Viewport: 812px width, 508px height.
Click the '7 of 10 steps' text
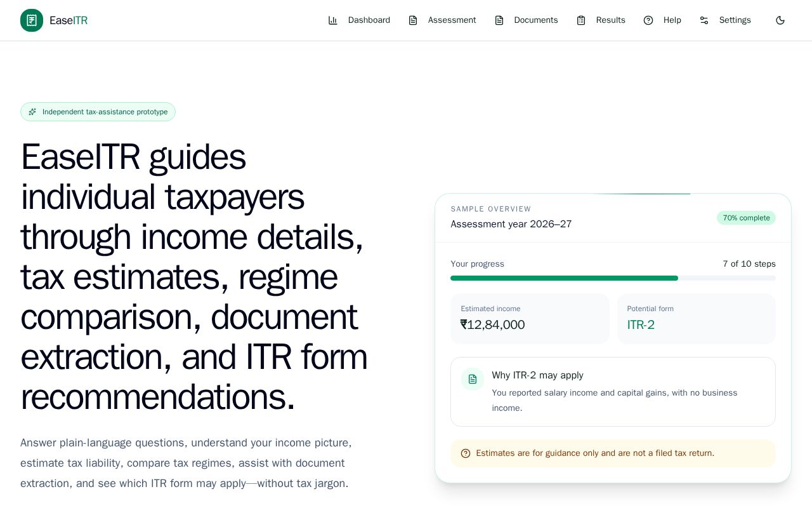(749, 264)
